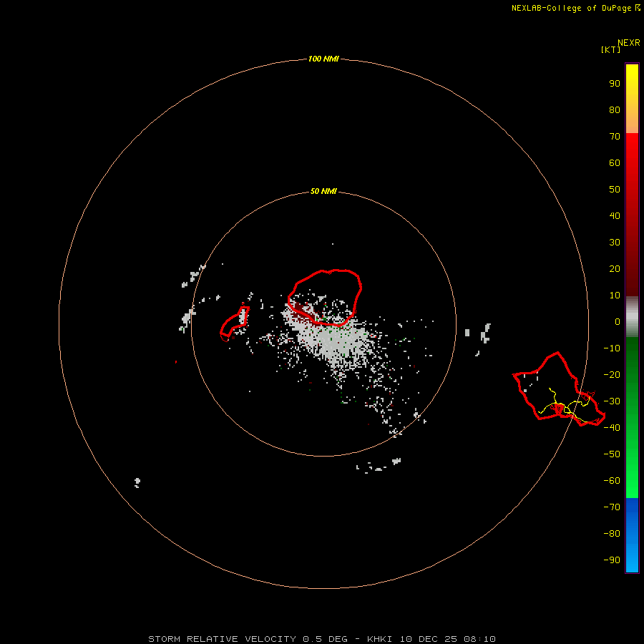The height and width of the screenshot is (644, 644).
Task: Click the 100 NMI range ring label
Action: pos(323,59)
